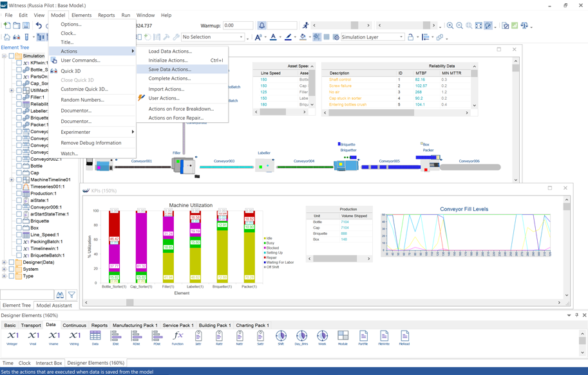Click the walk speed slider thumb
The width and height of the screenshot is (588, 375).
pyautogui.click(x=354, y=26)
